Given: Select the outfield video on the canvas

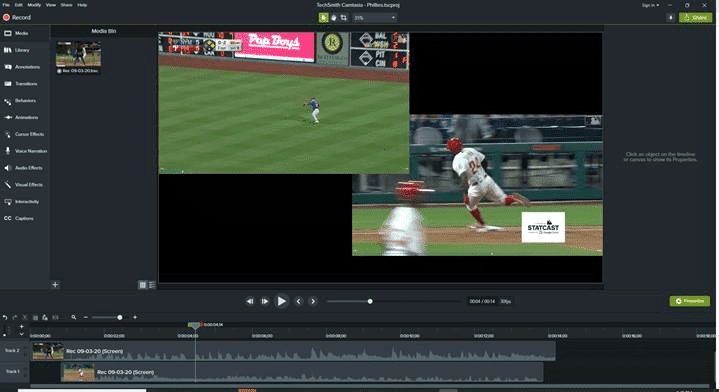Looking at the screenshot, I should click(x=284, y=103).
